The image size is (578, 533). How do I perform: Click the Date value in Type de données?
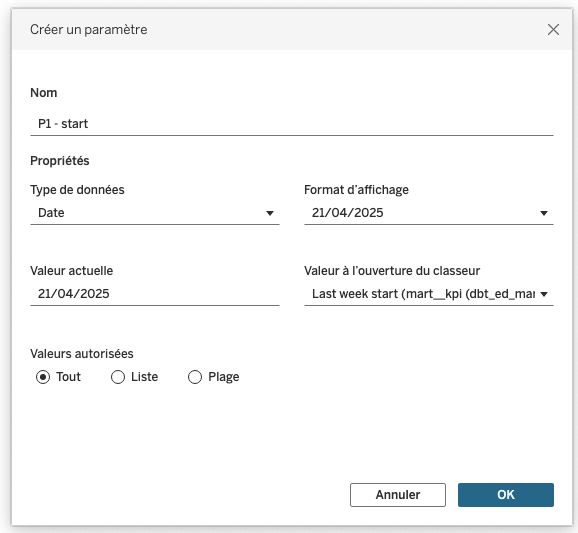[51, 213]
